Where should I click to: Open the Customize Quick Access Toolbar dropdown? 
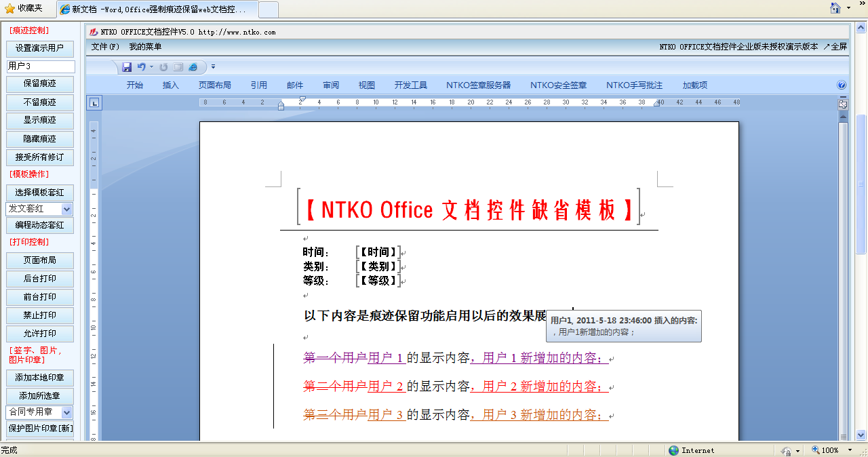(x=213, y=67)
